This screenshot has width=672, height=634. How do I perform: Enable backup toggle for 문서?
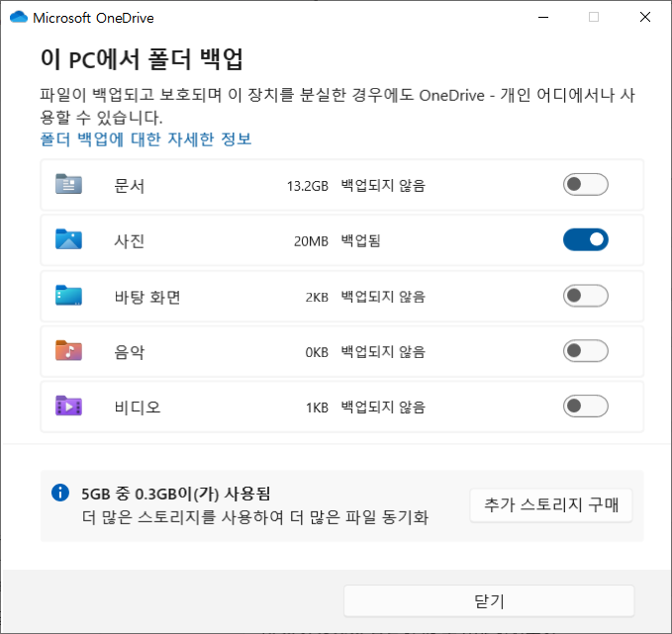[586, 184]
